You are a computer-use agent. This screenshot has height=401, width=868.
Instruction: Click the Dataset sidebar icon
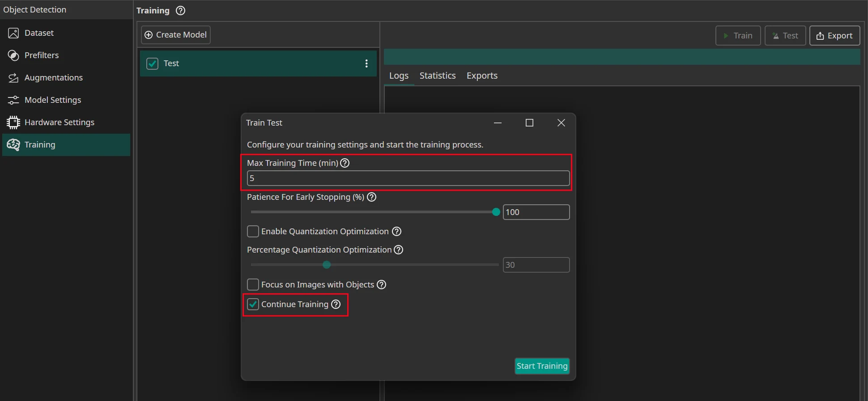click(13, 33)
